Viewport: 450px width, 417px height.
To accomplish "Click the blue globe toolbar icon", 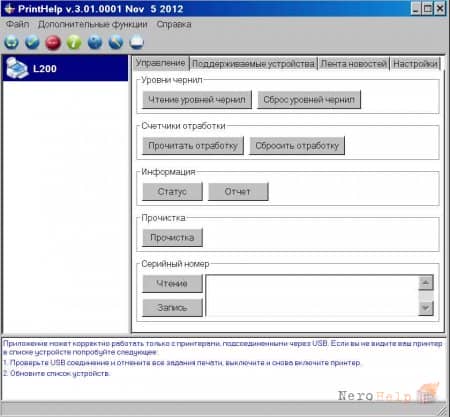I will click(x=95, y=42).
